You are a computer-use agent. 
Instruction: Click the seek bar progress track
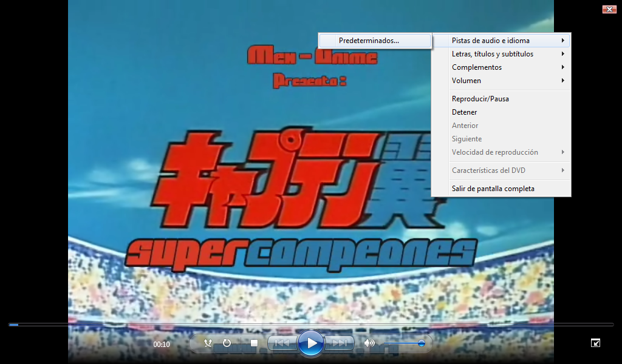(x=311, y=325)
